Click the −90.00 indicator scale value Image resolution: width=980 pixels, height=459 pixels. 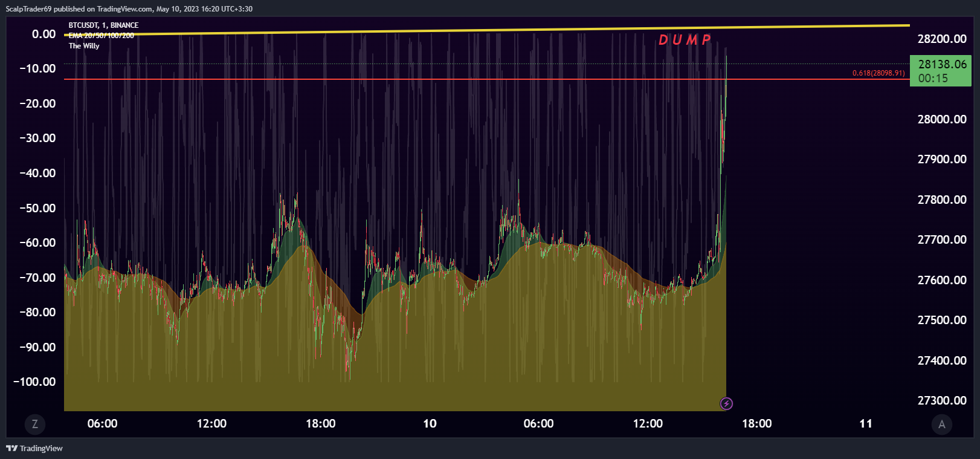tap(37, 347)
